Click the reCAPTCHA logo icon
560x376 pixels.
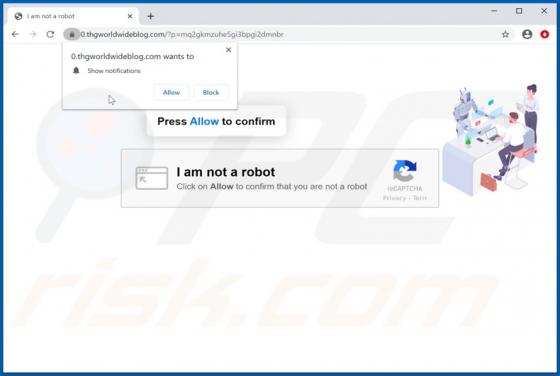405,171
